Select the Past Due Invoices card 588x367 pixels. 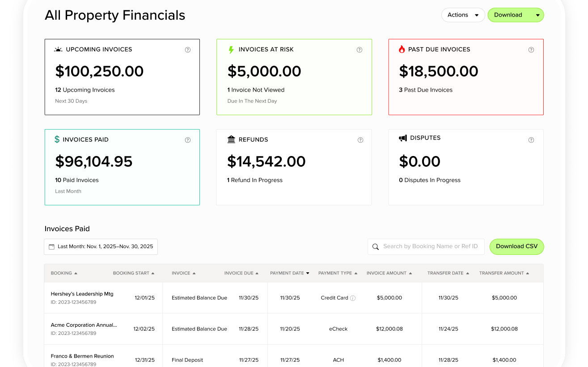click(466, 77)
